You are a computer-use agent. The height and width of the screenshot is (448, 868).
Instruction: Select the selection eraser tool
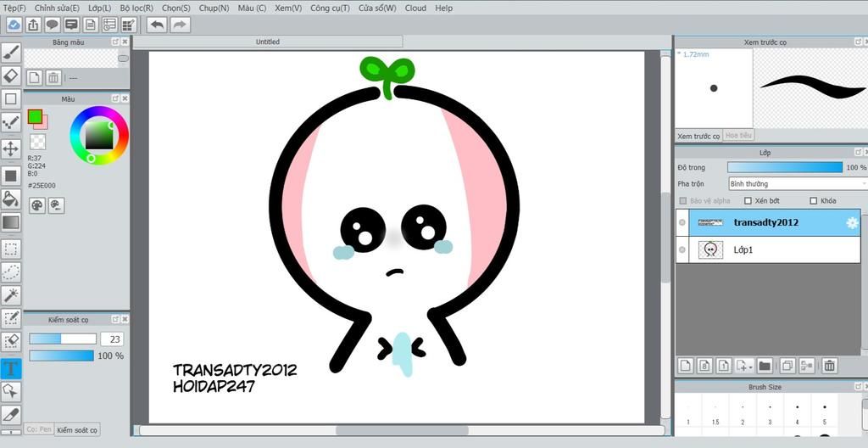click(x=11, y=342)
